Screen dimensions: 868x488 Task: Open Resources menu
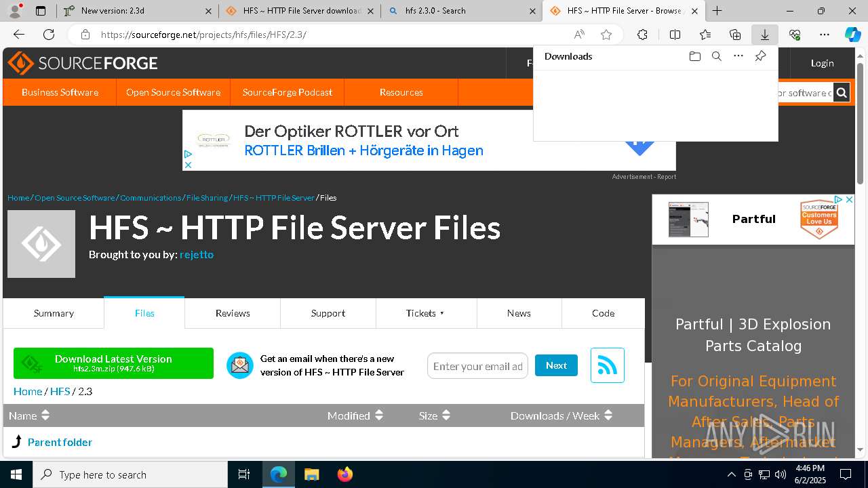pyautogui.click(x=401, y=92)
